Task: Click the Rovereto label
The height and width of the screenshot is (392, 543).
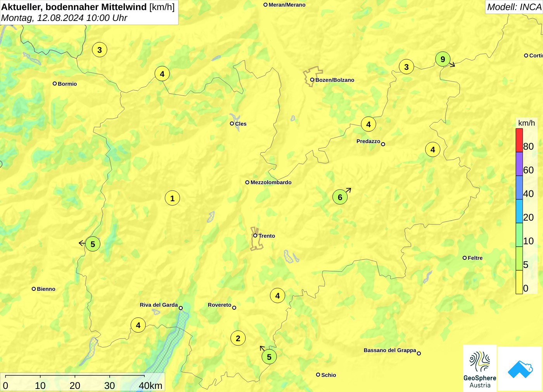Action: (x=219, y=305)
